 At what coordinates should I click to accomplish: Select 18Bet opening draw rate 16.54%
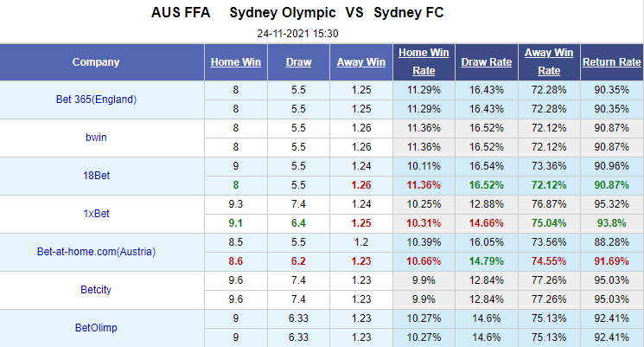pos(487,166)
